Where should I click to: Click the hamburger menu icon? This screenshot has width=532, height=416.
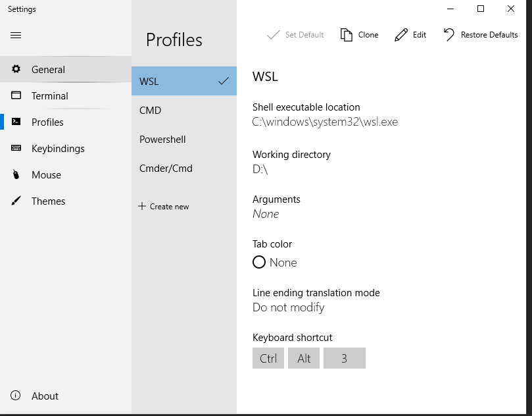pyautogui.click(x=16, y=35)
